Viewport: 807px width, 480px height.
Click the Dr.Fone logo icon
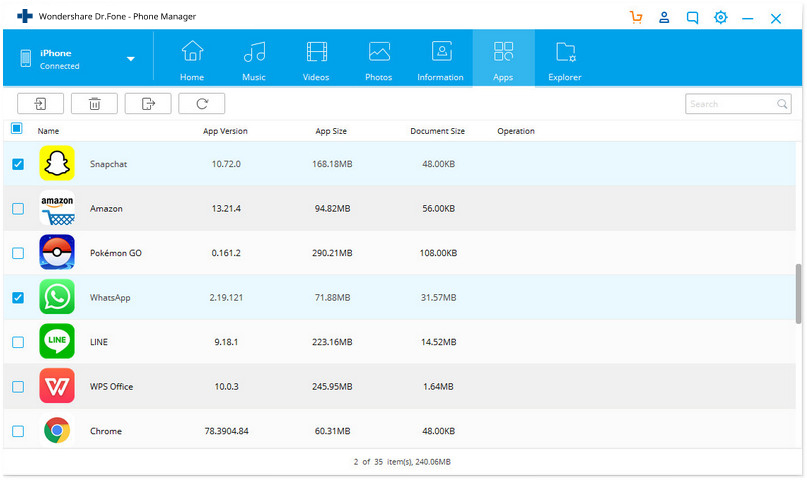25,16
